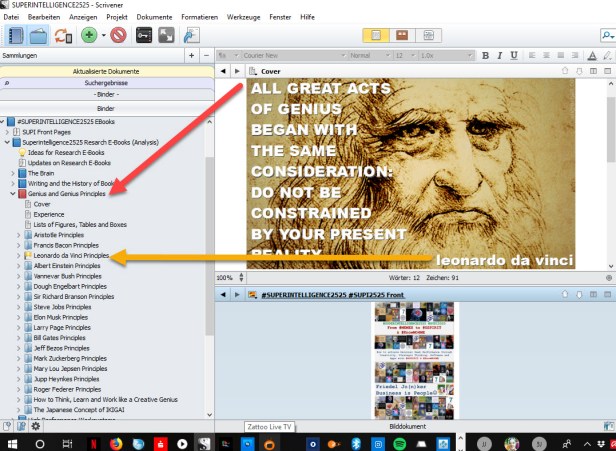Click the green Add document button
The height and width of the screenshot is (451, 616).
pos(90,35)
